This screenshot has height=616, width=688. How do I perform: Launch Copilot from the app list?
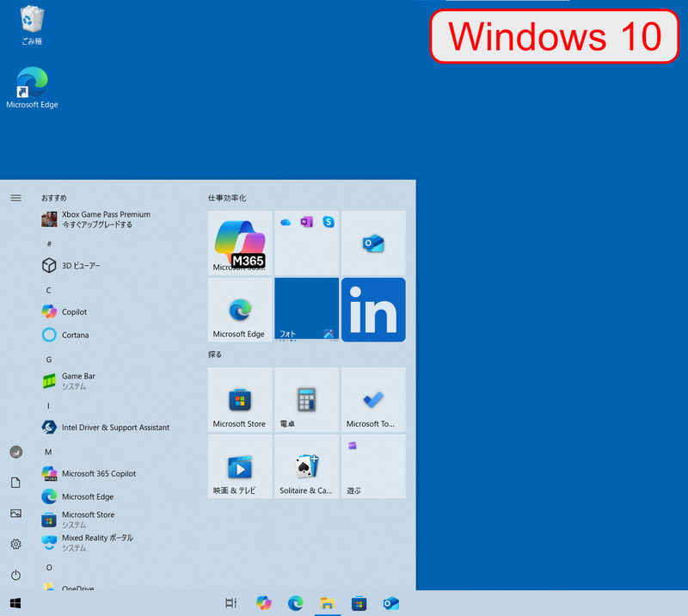tap(64, 311)
